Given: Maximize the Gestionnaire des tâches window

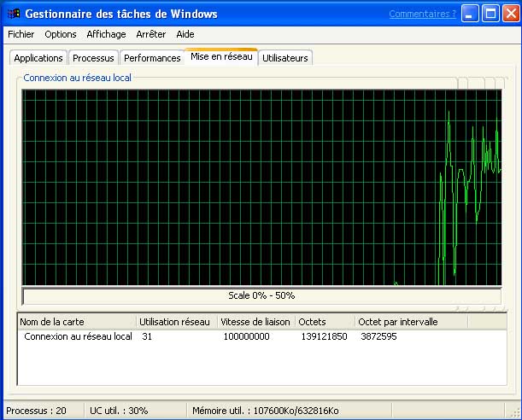Looking at the screenshot, I should (490, 14).
